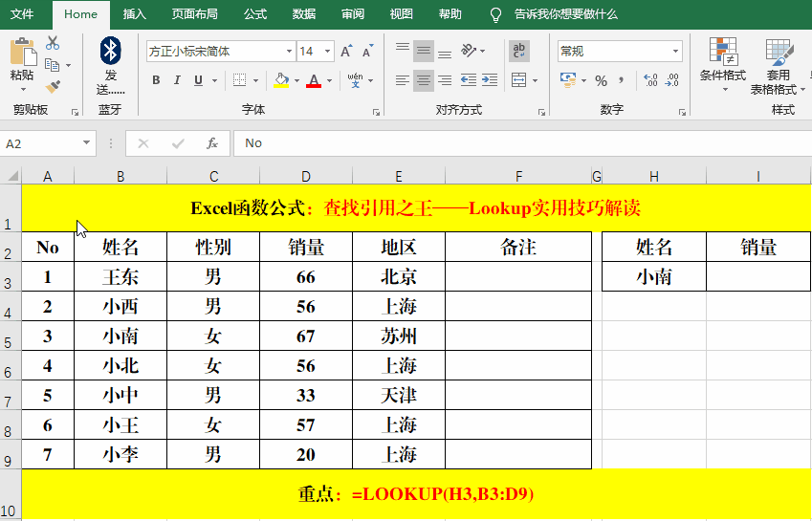Switch to the 插入 (Insert) tab

pyautogui.click(x=135, y=14)
